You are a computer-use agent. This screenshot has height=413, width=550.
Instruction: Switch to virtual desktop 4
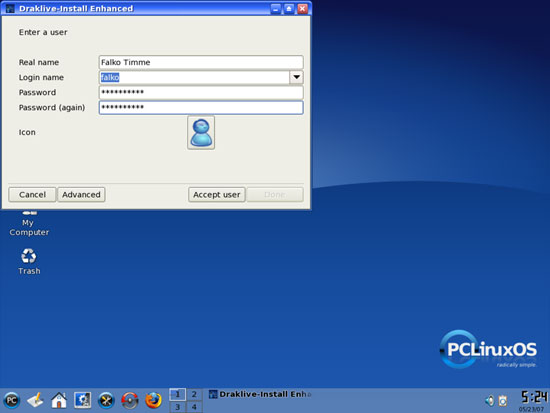click(194, 407)
